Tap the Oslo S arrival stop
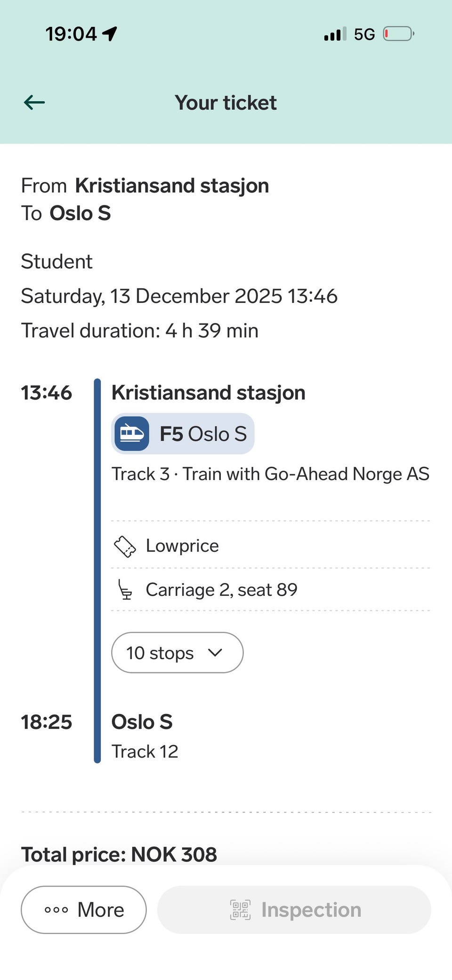452x980 pixels. pyautogui.click(x=142, y=722)
